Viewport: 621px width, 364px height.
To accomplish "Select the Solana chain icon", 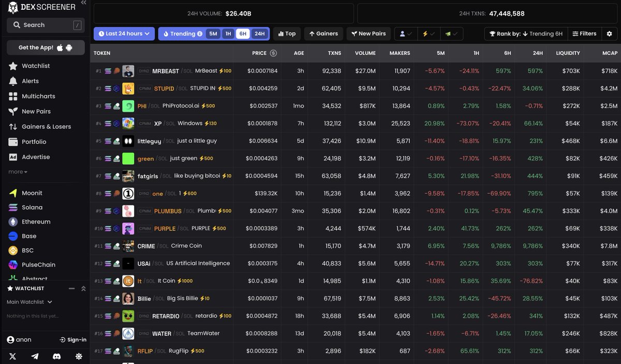I will click(x=13, y=207).
